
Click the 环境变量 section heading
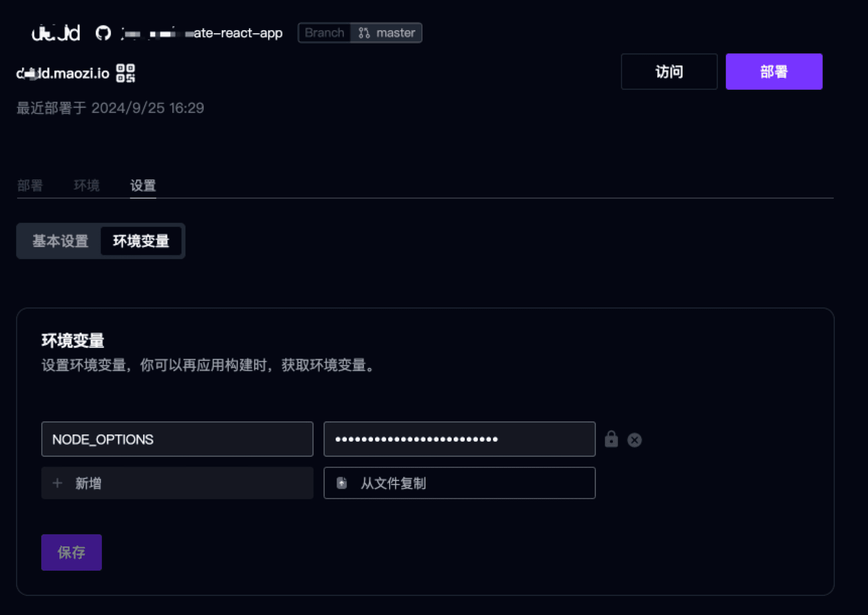(73, 341)
